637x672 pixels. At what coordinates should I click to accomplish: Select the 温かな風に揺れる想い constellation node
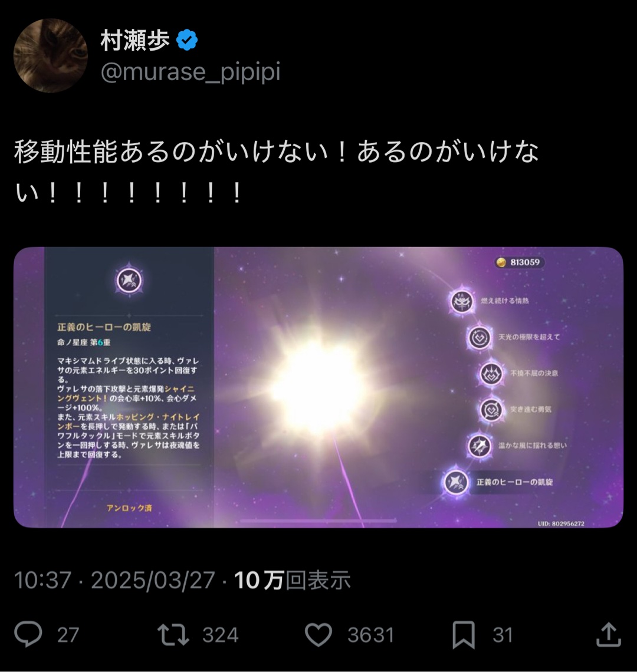[479, 446]
